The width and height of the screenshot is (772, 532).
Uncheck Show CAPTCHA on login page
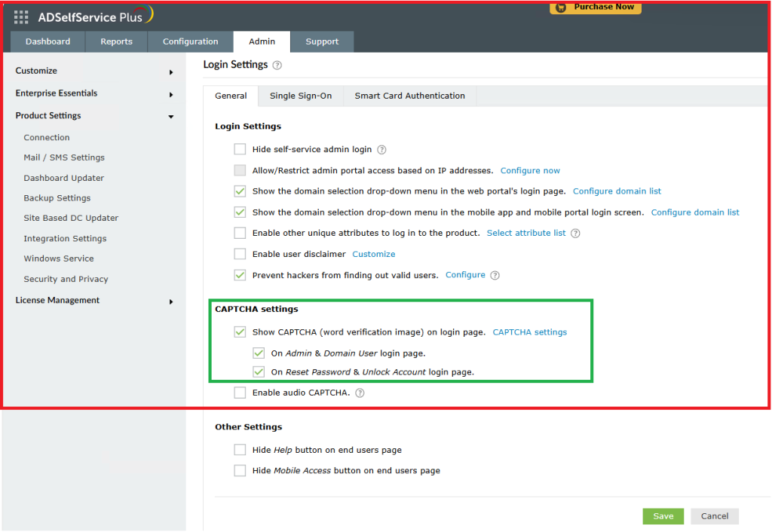click(240, 332)
